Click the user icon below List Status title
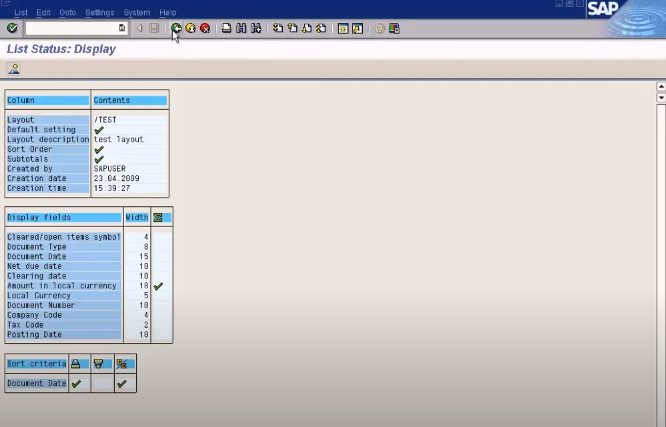The width and height of the screenshot is (666, 427). (x=14, y=69)
